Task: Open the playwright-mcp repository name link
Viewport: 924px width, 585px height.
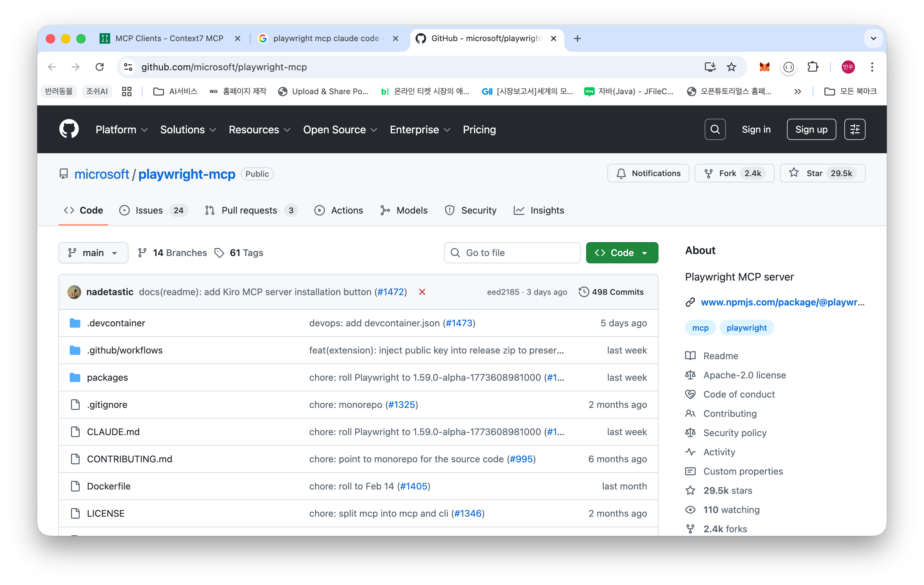Action: pos(187,174)
